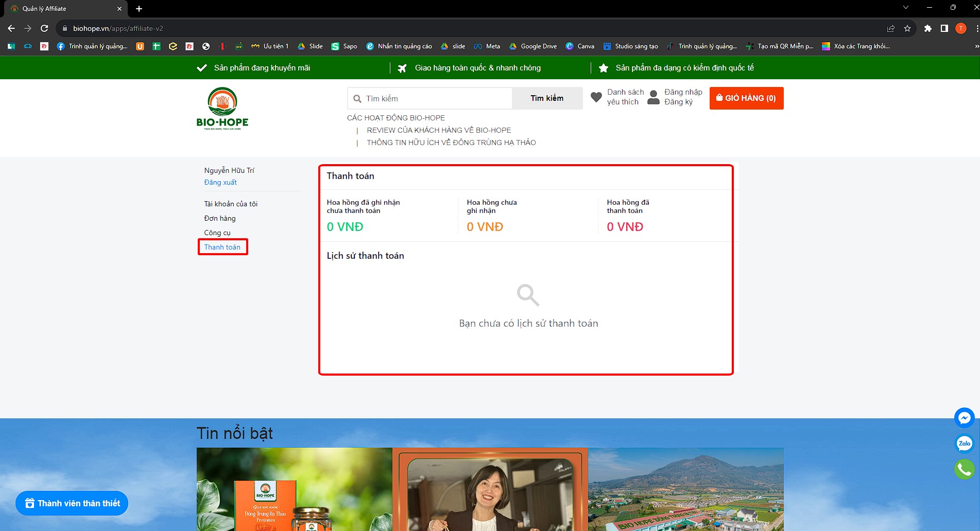This screenshot has height=531, width=980.
Task: Open Xóa các Trang khỏi bookmark
Action: pos(856,46)
